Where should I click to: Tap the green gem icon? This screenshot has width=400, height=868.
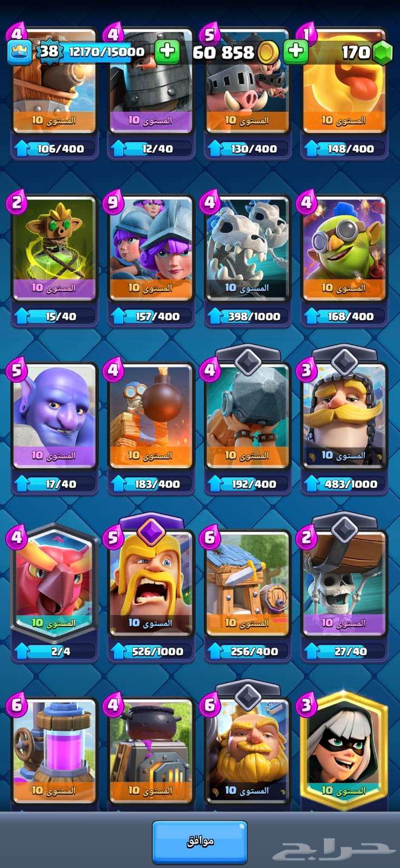(383, 53)
